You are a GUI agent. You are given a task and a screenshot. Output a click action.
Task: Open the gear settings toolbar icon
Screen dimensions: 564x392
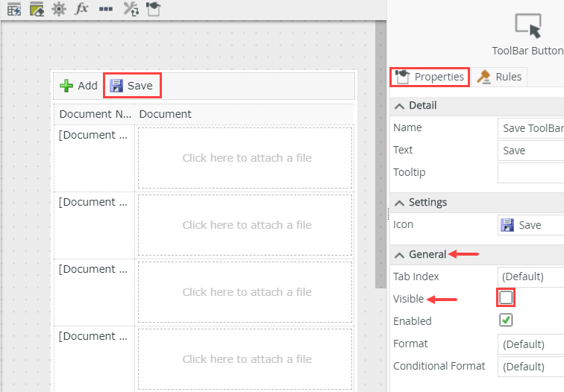(x=59, y=9)
